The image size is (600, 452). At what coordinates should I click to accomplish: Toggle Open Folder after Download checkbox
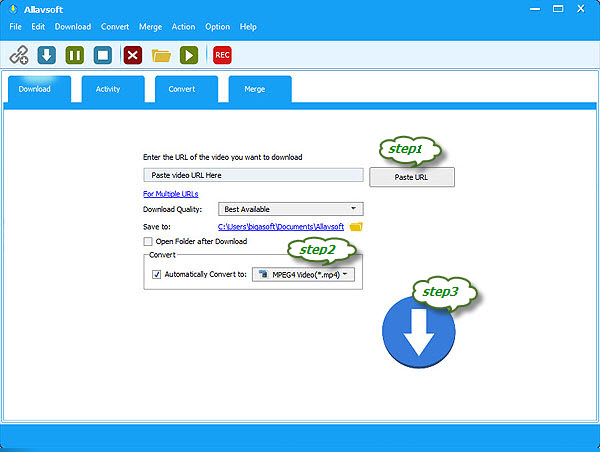tap(148, 242)
